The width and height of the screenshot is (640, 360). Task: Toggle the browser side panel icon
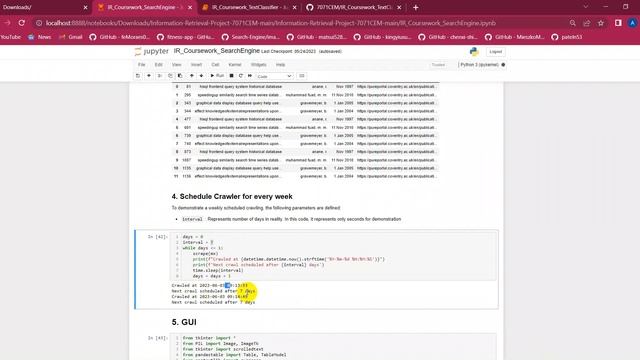(x=618, y=23)
